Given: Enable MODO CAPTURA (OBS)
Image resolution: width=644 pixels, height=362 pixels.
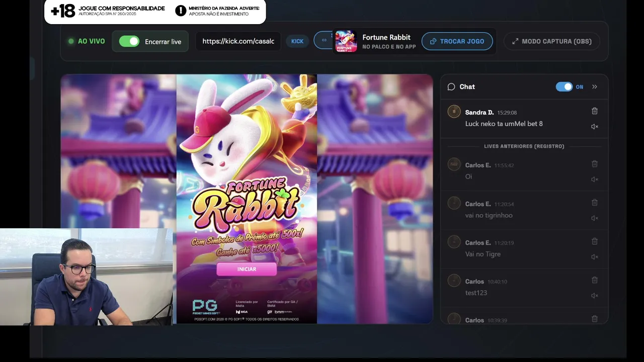Looking at the screenshot, I should tap(552, 41).
